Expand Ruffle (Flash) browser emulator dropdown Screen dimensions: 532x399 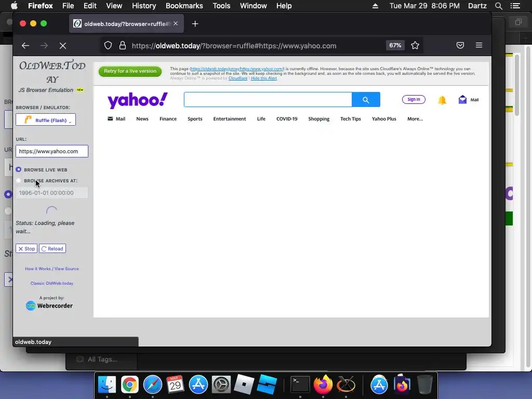click(46, 120)
